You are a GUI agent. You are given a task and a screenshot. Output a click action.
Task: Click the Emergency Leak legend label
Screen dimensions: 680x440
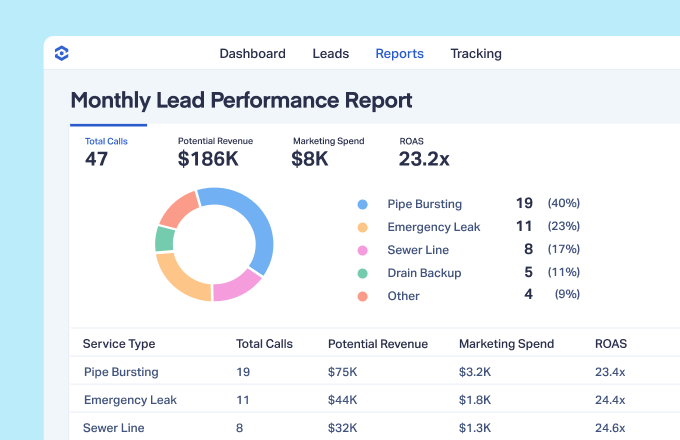coord(434,227)
